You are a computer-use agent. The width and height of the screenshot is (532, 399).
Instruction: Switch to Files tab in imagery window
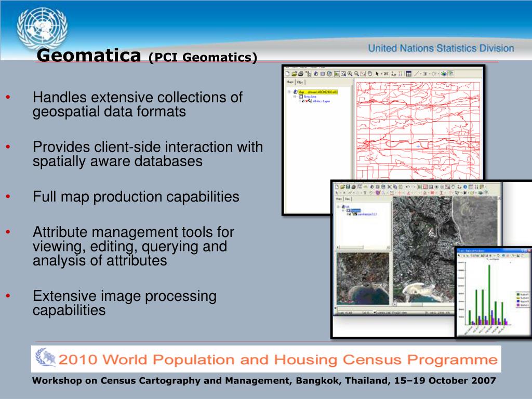[x=347, y=199]
